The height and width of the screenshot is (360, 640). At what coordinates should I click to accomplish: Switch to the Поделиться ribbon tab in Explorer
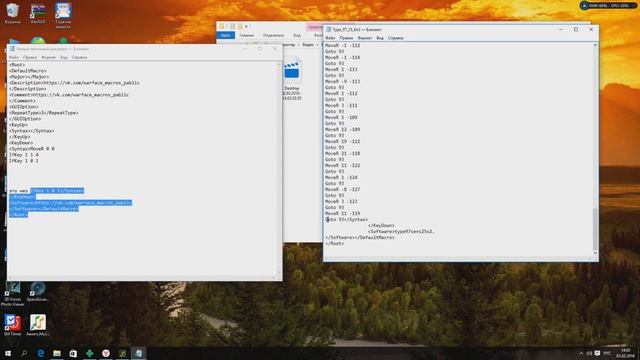coord(273,36)
